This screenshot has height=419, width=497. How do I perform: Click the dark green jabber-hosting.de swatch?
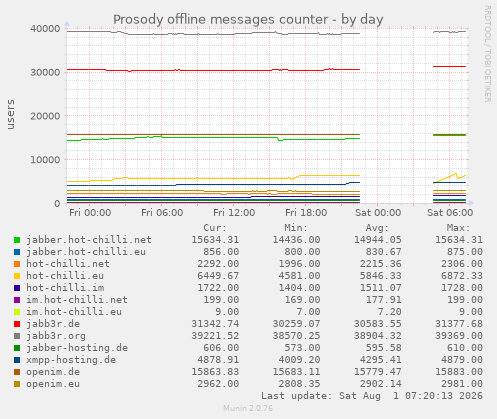[x=17, y=348]
